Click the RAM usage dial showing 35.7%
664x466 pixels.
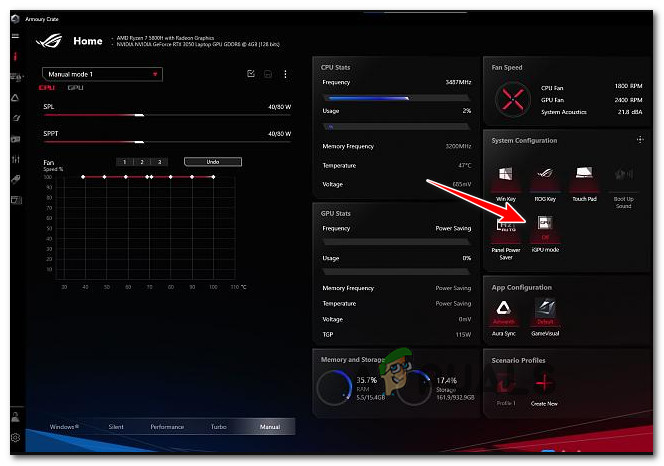[x=334, y=387]
